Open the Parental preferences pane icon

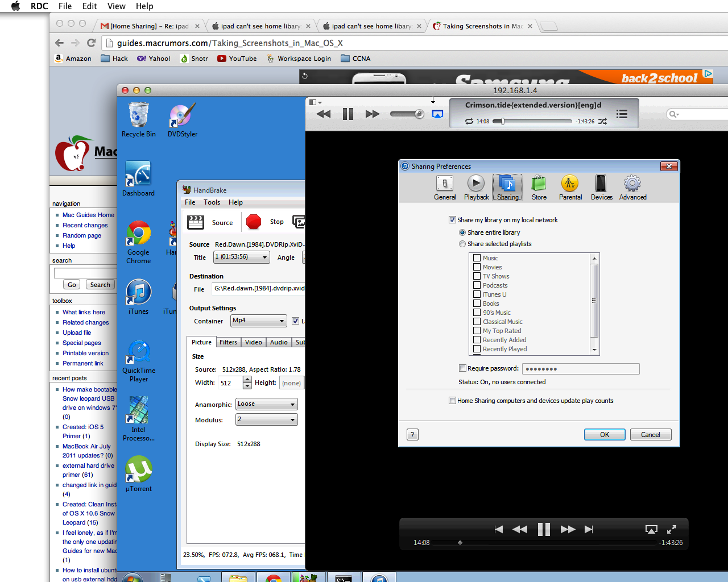coord(570,183)
